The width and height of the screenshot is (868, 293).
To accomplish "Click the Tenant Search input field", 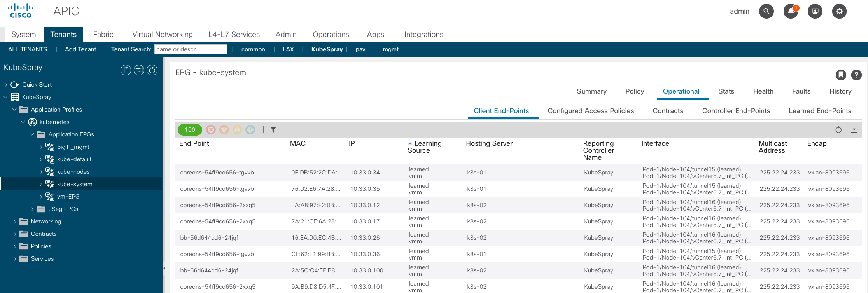I will [x=191, y=49].
